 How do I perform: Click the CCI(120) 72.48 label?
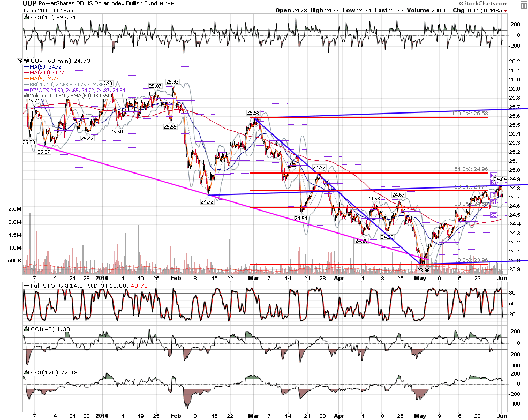point(54,372)
